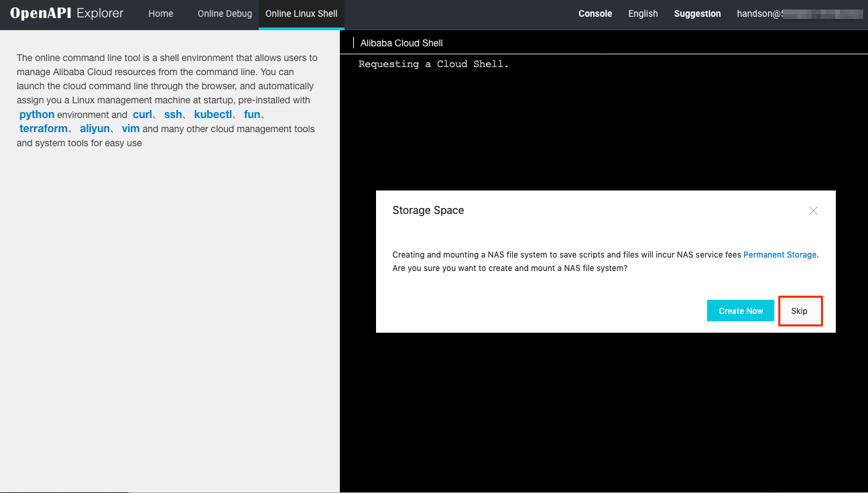
Task: Open the python environment link
Action: 36,114
